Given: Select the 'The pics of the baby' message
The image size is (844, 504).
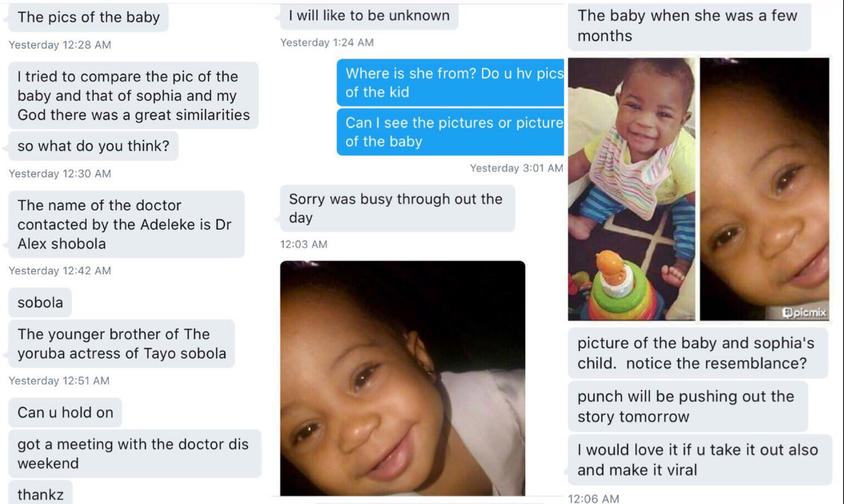Looking at the screenshot, I should (x=88, y=16).
